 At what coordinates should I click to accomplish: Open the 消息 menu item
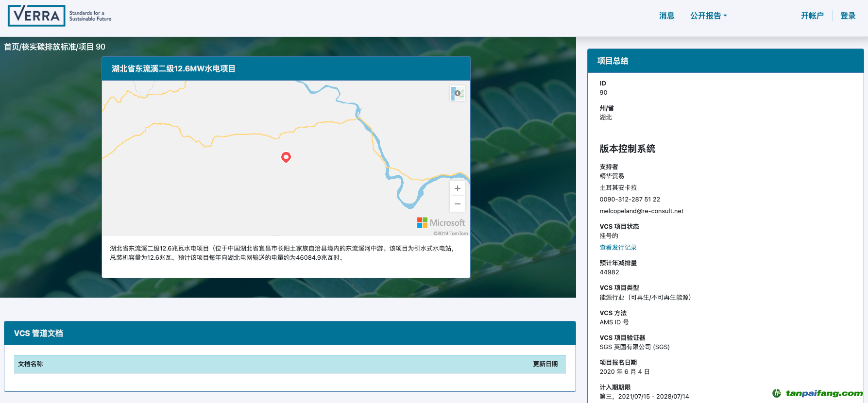666,16
